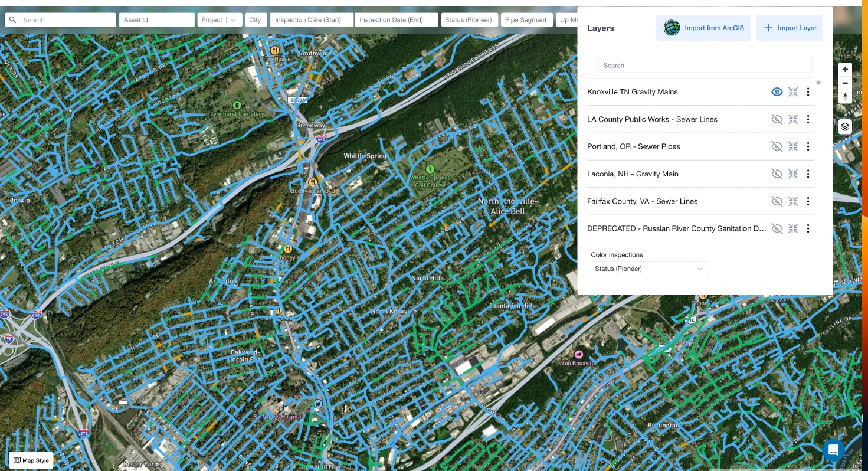Image resolution: width=868 pixels, height=471 pixels.
Task: Select Fairfax County, VA - Sewer Lines name
Action: click(x=642, y=201)
